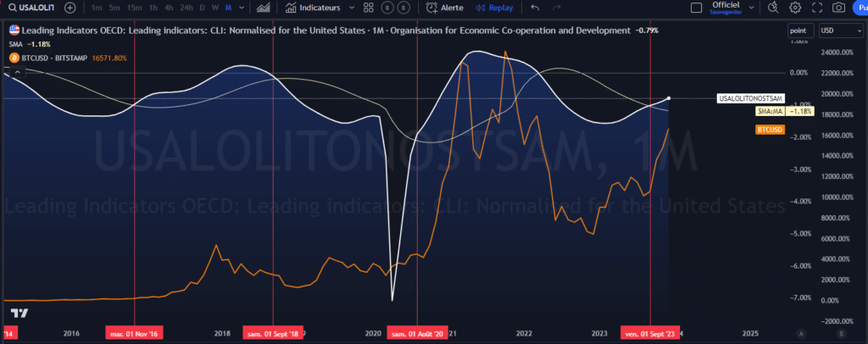This screenshot has width=868, height=344.
Task: Open the Indicateurs menu
Action: [x=314, y=8]
